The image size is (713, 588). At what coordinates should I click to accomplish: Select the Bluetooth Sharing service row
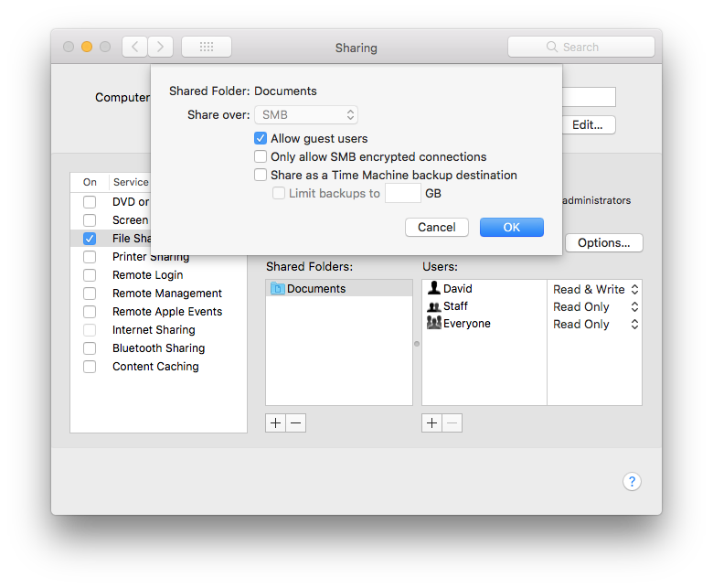159,347
